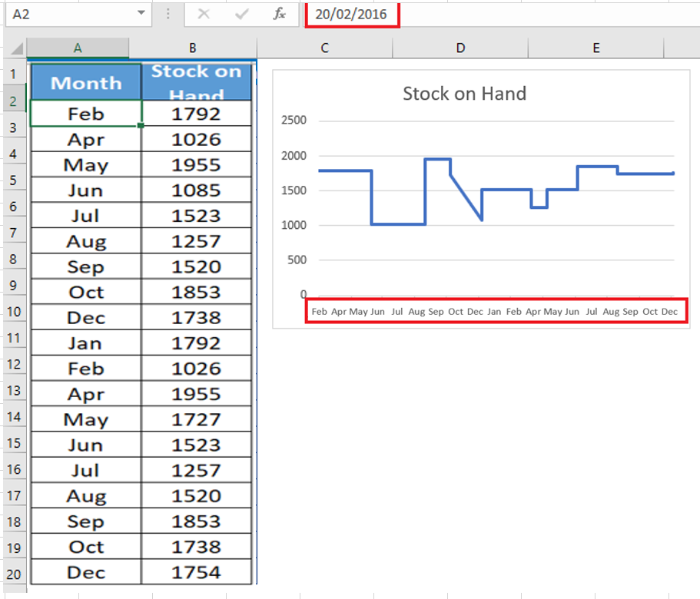Click cell containing value 1955 in row 4
Screen dimensions: 700x599
point(197,165)
